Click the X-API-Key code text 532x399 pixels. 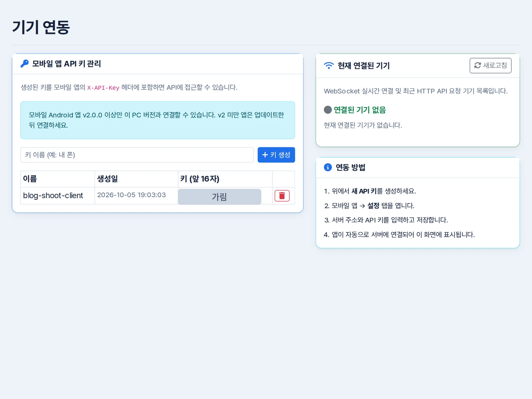tap(103, 88)
